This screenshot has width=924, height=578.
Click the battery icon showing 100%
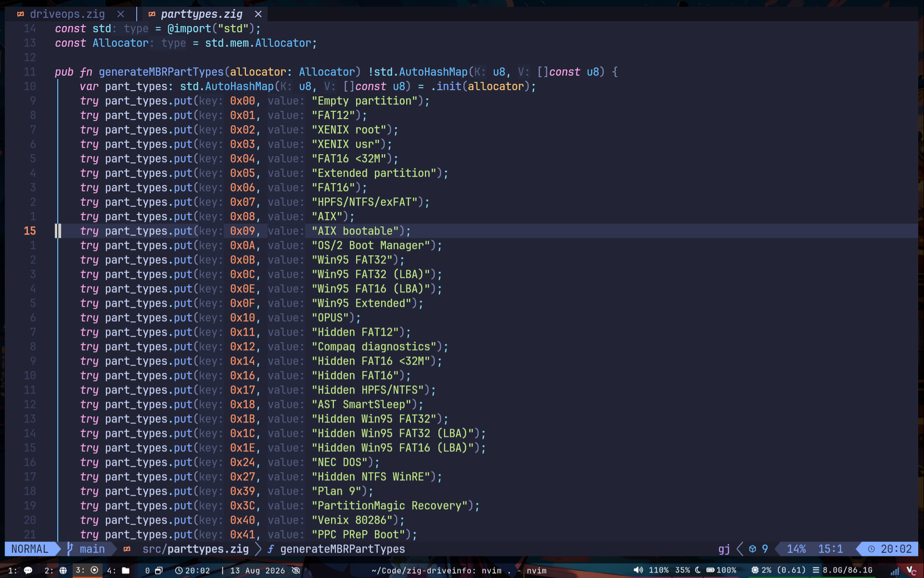(x=710, y=570)
